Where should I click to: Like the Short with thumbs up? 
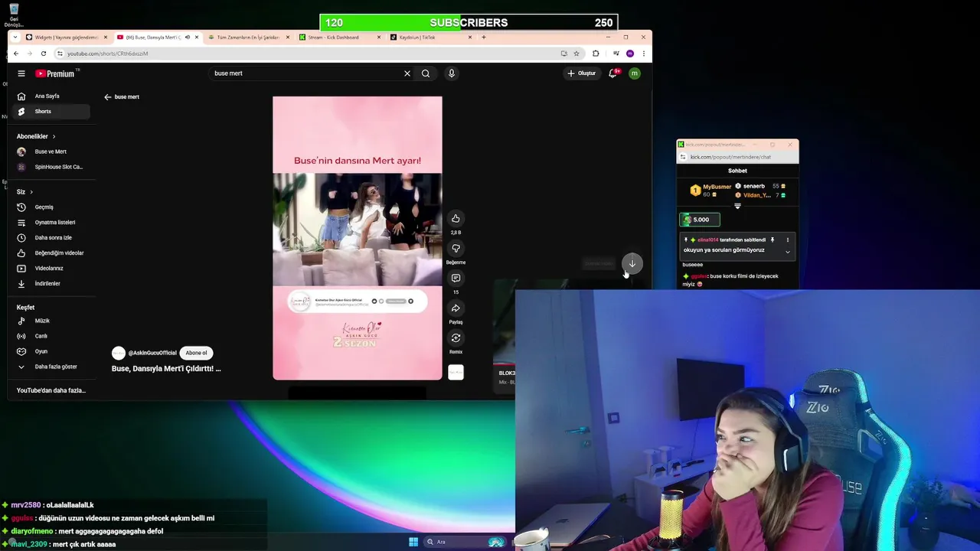pos(456,219)
